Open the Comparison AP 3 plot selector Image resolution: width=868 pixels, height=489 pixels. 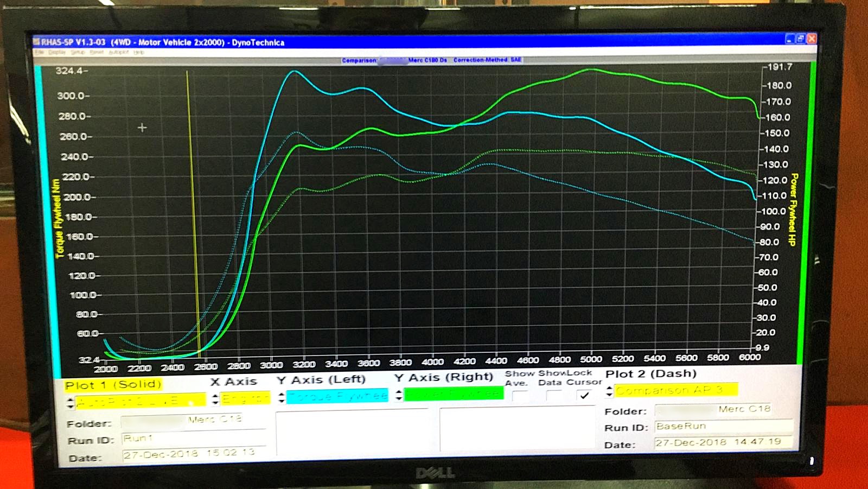pos(676,390)
